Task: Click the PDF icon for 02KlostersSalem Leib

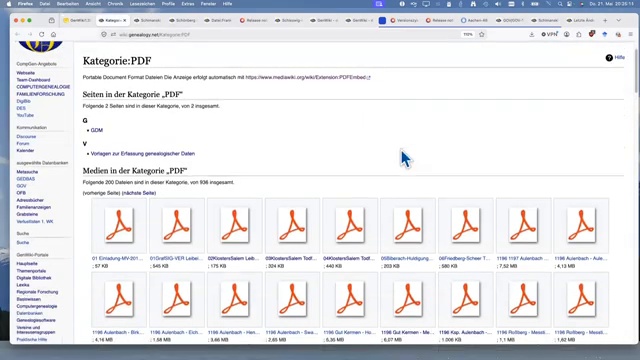Action: 235,225
